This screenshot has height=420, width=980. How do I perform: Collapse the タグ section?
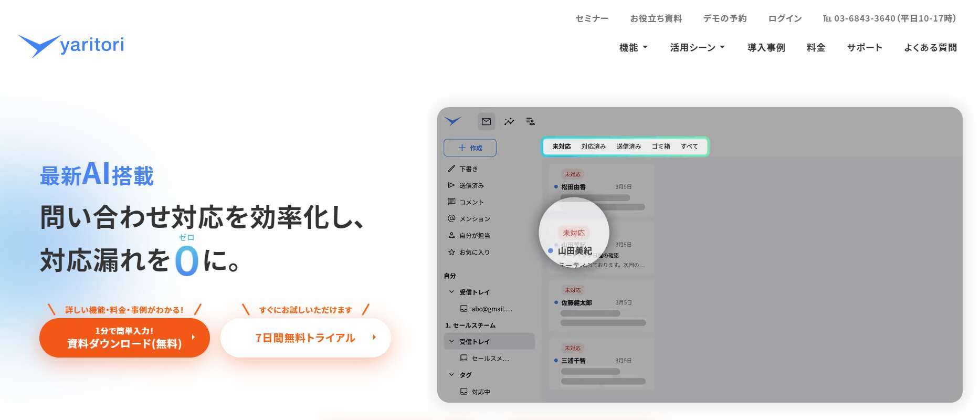[x=451, y=374]
